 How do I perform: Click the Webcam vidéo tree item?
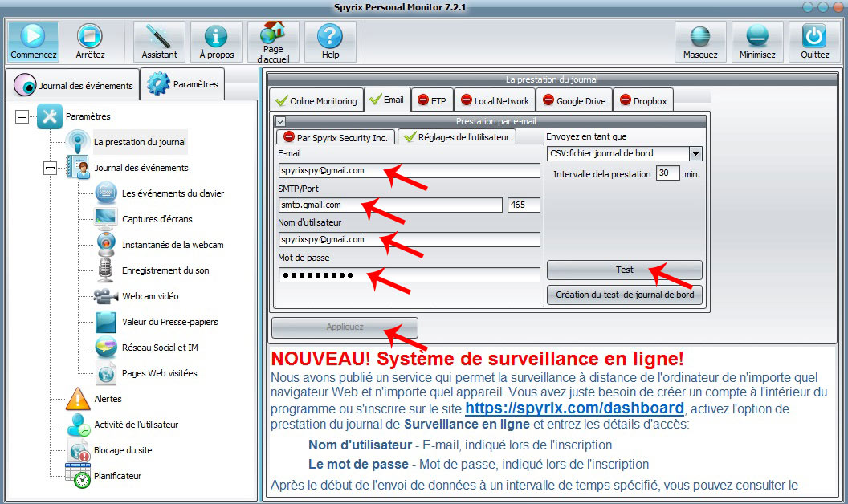150,296
